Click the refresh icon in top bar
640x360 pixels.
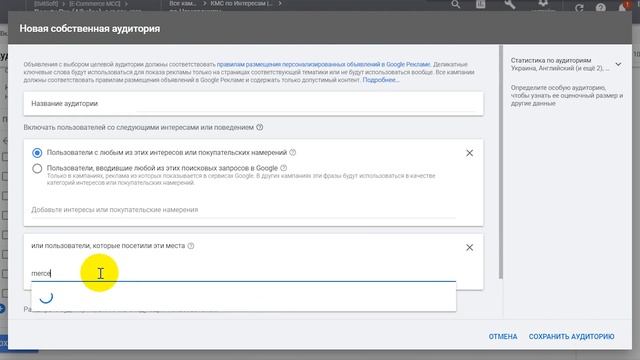coord(579,7)
